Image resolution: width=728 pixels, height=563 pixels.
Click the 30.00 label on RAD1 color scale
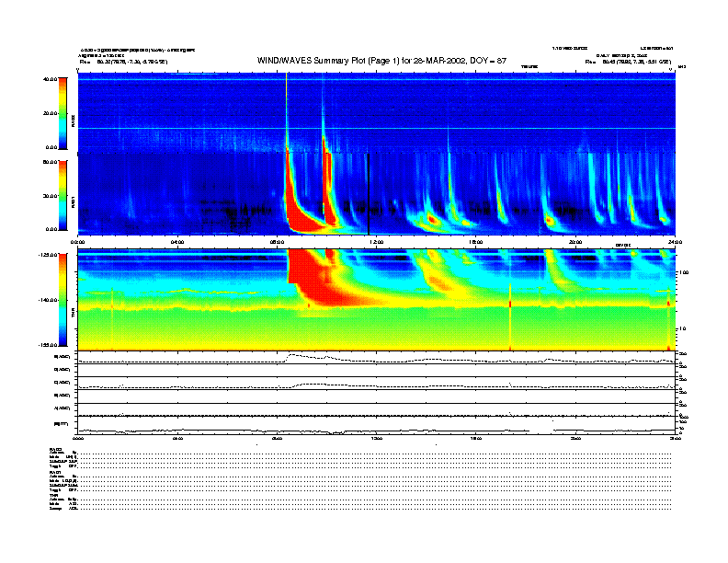(50, 196)
